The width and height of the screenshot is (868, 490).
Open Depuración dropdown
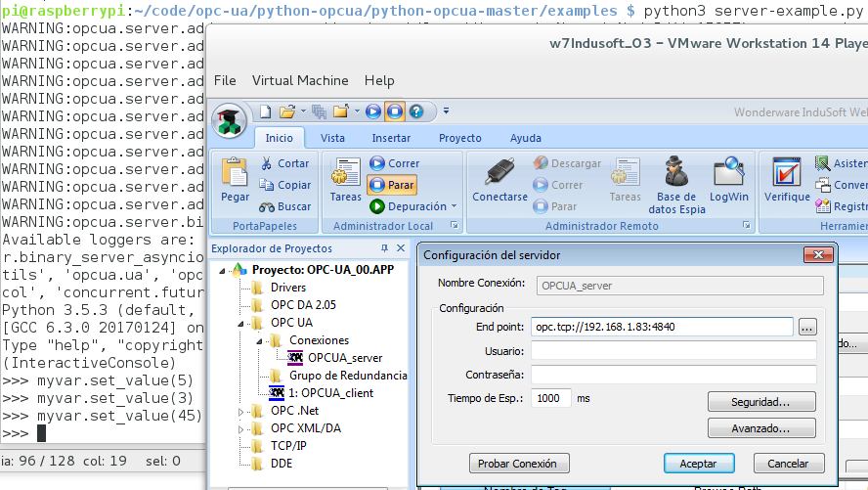click(412, 206)
